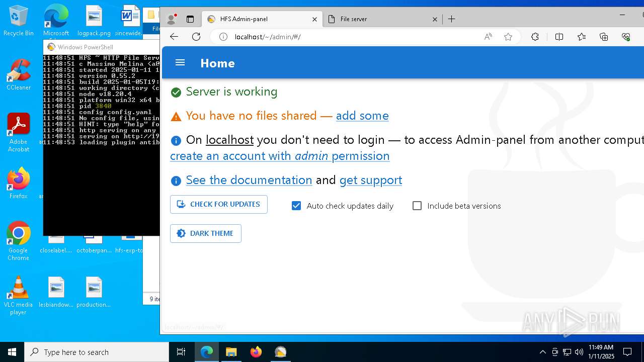Image resolution: width=644 pixels, height=362 pixels.
Task: Click the Home page heading
Action: point(217,63)
